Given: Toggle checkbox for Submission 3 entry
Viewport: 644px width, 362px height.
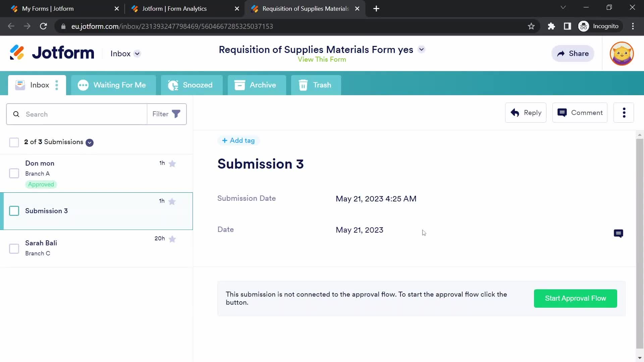Looking at the screenshot, I should (x=14, y=211).
